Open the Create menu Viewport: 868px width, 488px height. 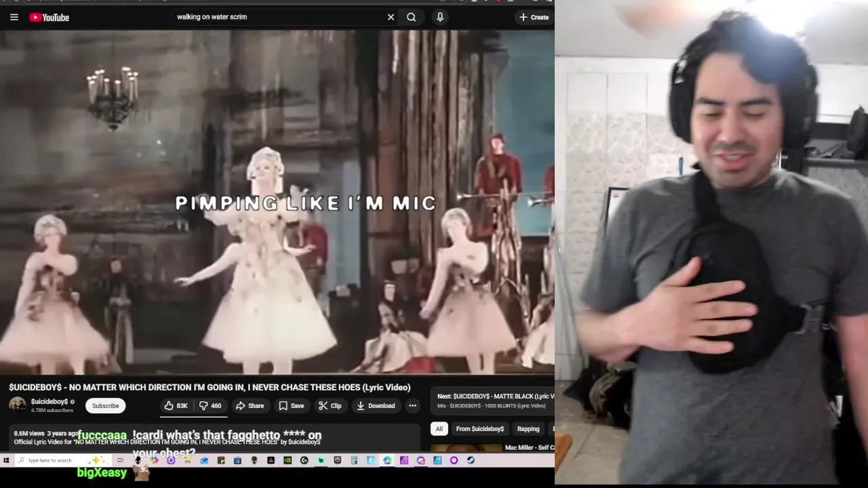tap(534, 17)
